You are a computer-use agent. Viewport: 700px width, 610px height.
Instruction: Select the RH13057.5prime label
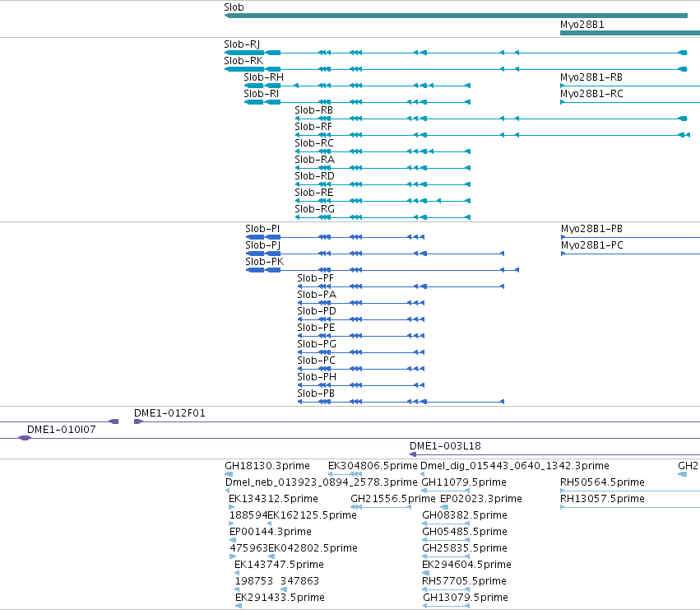coord(602,499)
